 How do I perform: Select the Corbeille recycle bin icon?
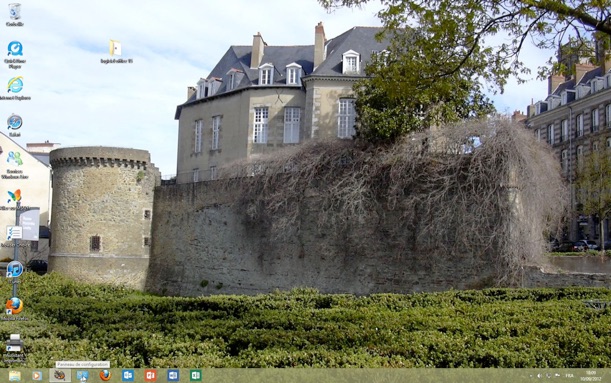(14, 14)
